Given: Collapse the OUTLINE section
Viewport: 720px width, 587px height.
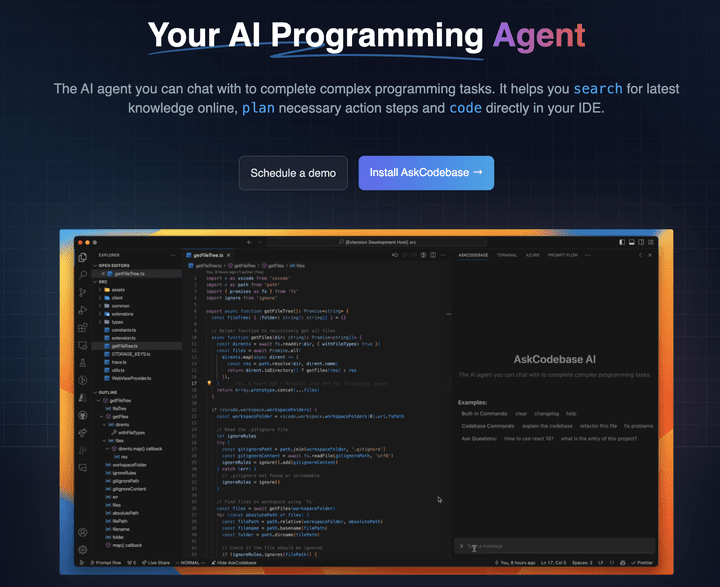Looking at the screenshot, I should [95, 392].
